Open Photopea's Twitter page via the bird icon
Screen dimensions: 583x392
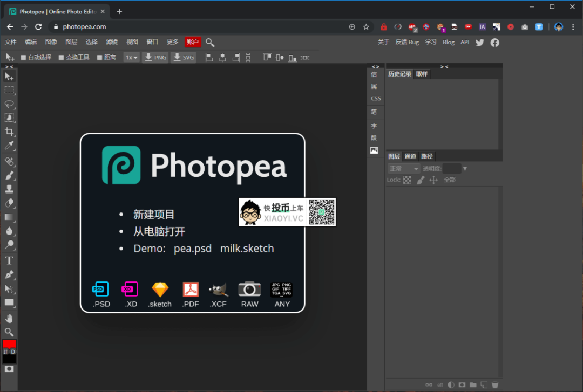click(479, 42)
